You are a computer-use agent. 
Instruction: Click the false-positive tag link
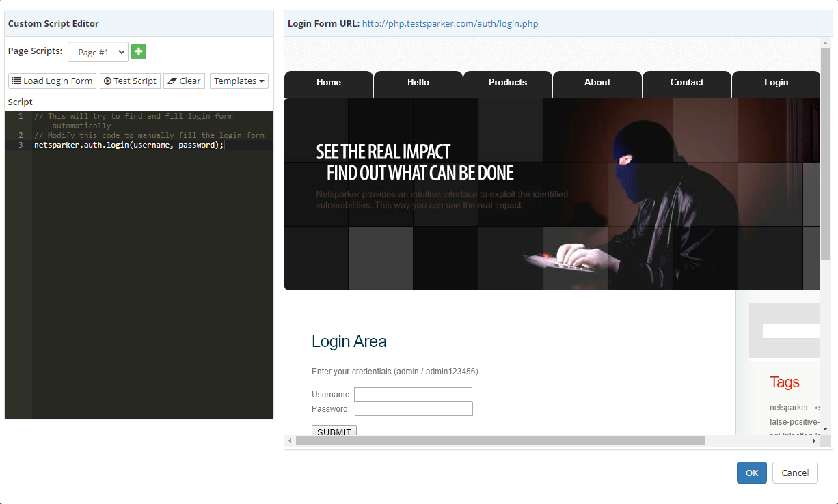click(x=791, y=421)
